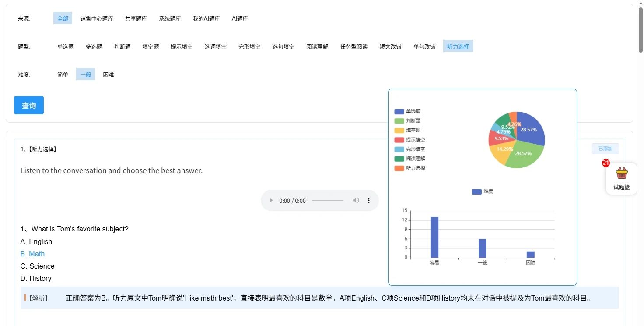Viewport: 644px width, 326px height.
Task: Click the 已添加 button on question one
Action: click(605, 149)
